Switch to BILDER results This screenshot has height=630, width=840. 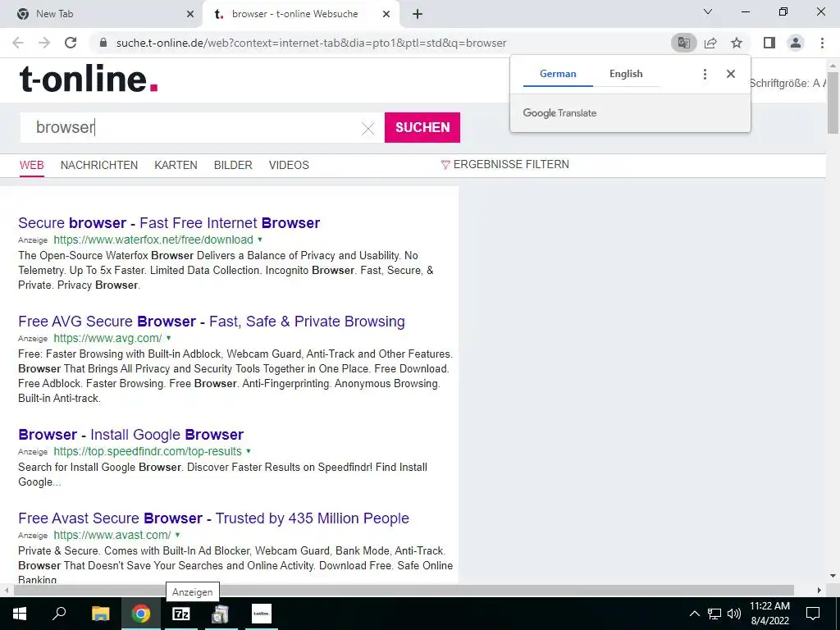click(233, 165)
